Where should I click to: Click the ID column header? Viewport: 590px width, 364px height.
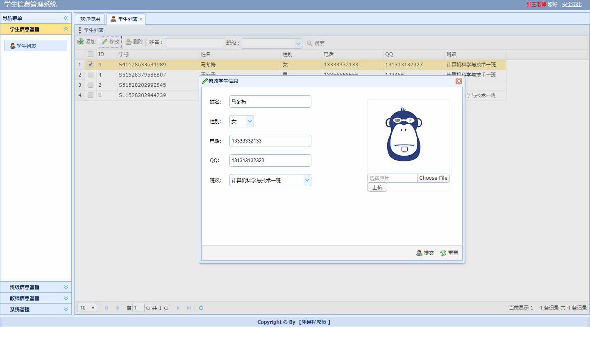tap(107, 54)
